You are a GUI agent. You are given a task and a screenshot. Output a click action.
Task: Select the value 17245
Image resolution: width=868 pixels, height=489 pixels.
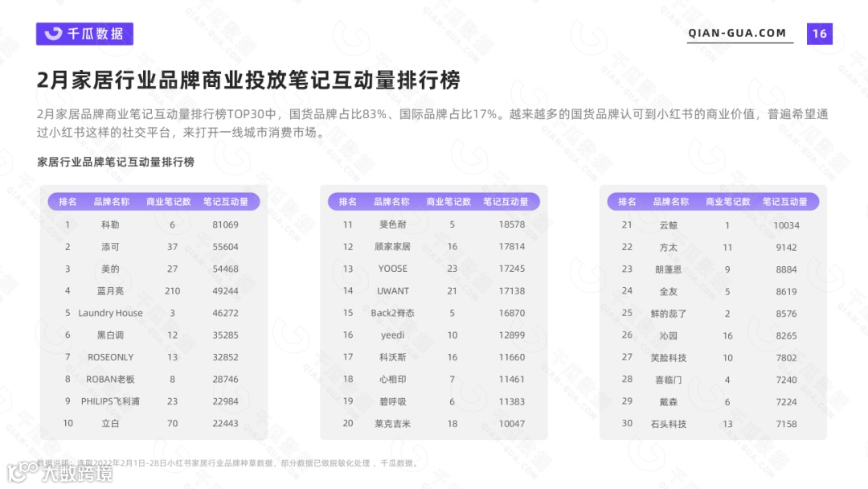click(x=511, y=269)
